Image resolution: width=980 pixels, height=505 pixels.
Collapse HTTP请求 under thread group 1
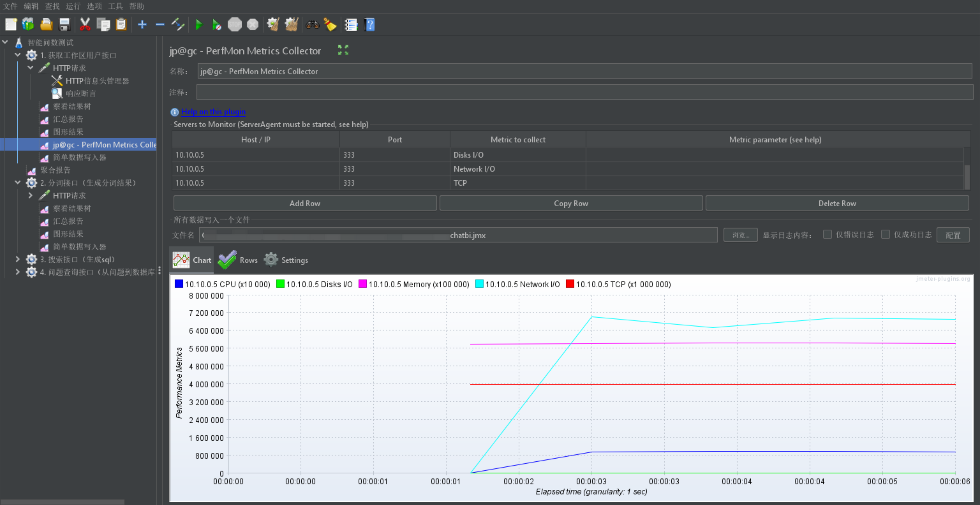30,68
